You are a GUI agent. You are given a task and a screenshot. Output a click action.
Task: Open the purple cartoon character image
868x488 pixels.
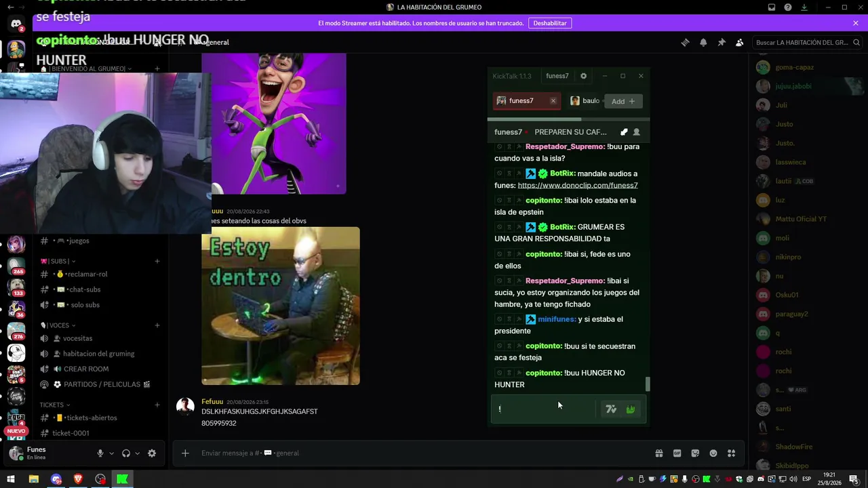tap(274, 124)
